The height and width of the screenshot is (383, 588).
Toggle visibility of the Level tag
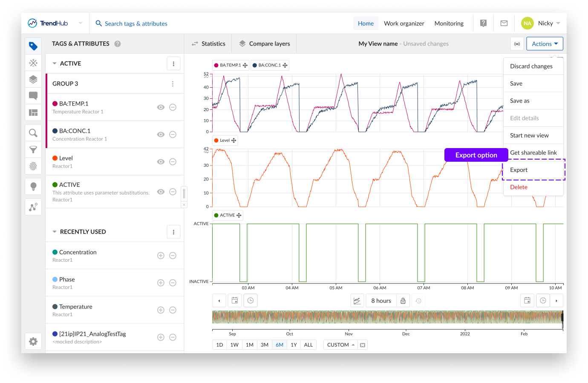coord(161,162)
